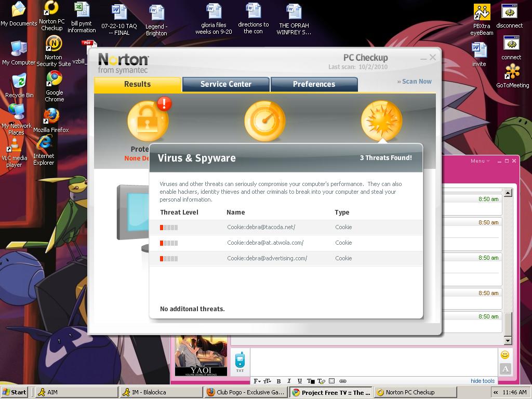
Task: Toggle bold formatting in AIM toolbar
Action: (x=278, y=381)
